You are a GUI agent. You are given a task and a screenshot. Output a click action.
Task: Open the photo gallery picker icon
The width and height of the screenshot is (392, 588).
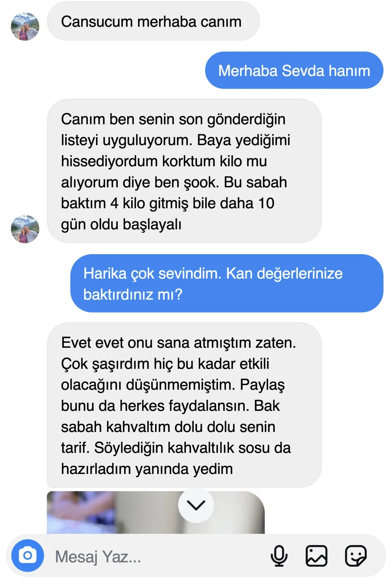tap(316, 556)
